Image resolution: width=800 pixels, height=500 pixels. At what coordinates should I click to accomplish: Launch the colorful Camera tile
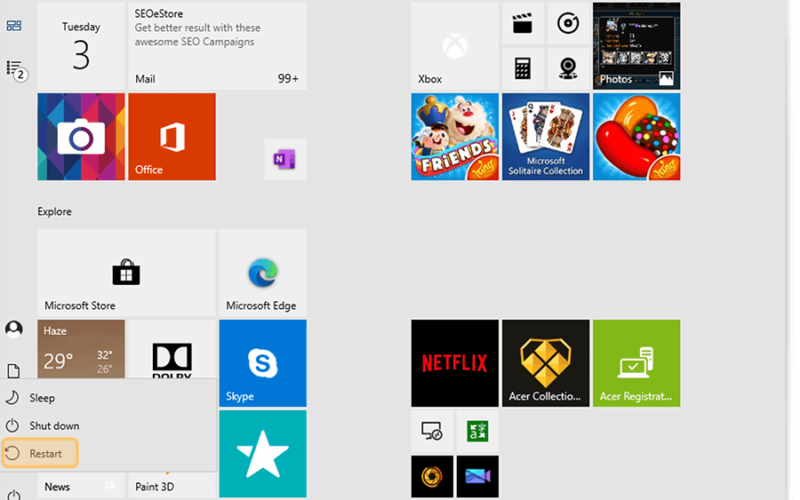point(81,137)
